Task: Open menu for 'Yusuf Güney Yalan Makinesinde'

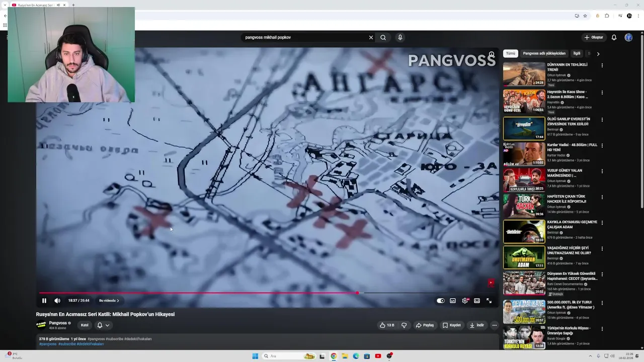Action: coord(602,171)
